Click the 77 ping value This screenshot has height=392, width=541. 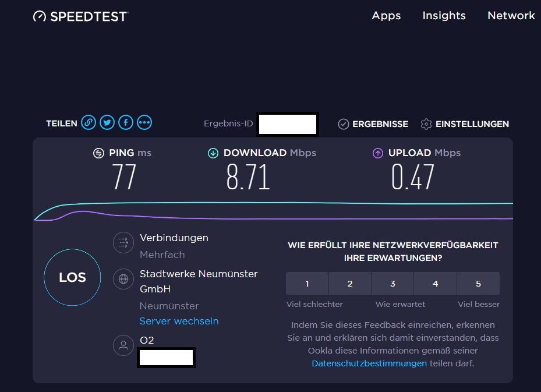pos(124,177)
